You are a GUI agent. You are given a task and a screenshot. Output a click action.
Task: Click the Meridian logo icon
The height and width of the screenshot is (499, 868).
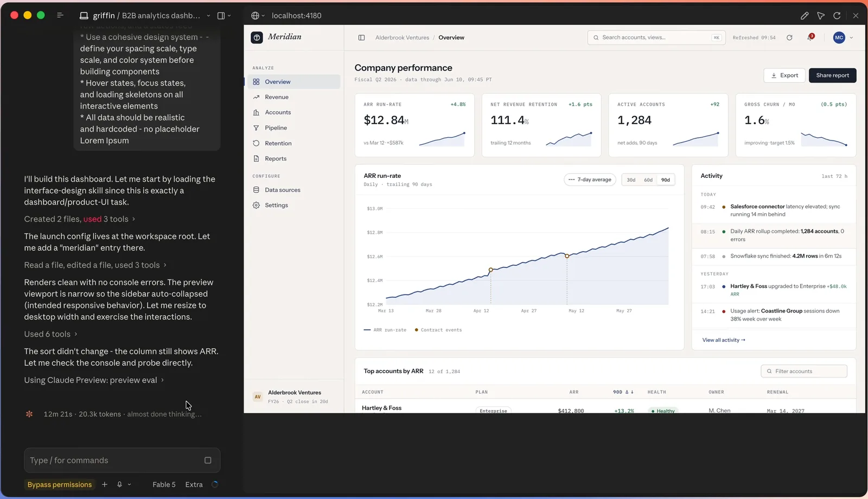(x=257, y=37)
